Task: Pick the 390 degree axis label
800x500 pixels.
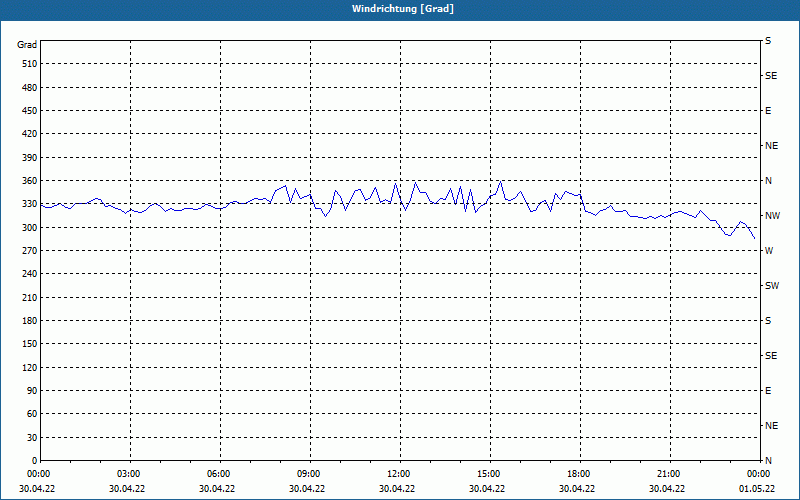Action: (30, 157)
